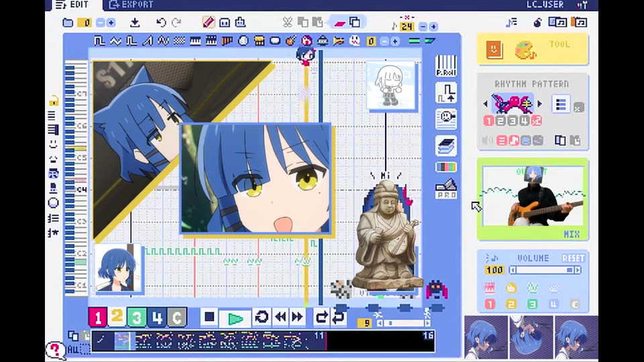Select the pencil draw tool
This screenshot has width=644, height=362.
tap(209, 22)
